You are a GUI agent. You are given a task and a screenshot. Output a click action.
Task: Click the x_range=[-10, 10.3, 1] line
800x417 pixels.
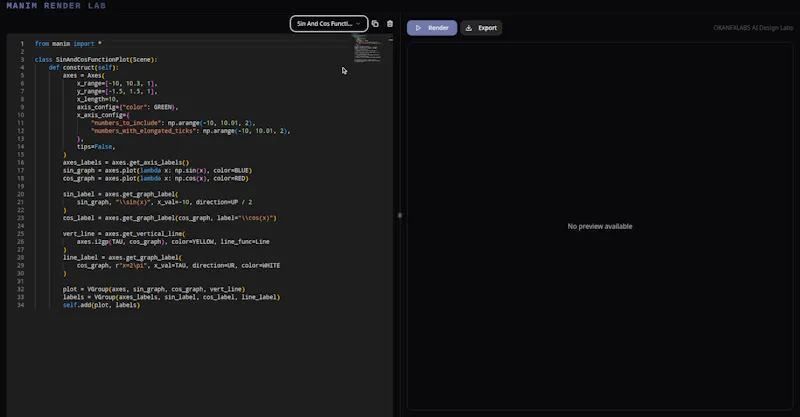117,83
